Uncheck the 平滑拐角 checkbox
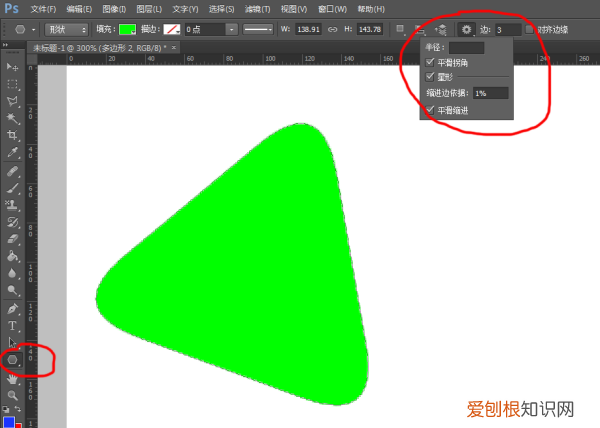600x428 pixels. (x=431, y=62)
